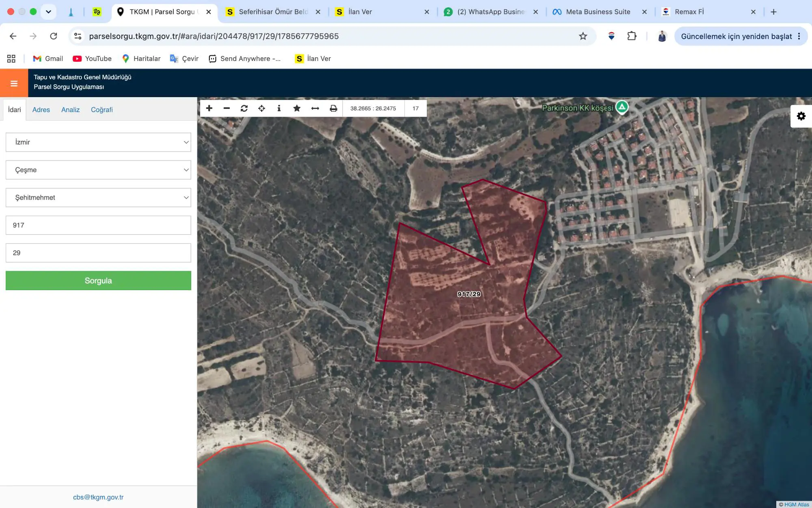Open the Gmail bookmark
This screenshot has height=508, width=812.
point(48,59)
